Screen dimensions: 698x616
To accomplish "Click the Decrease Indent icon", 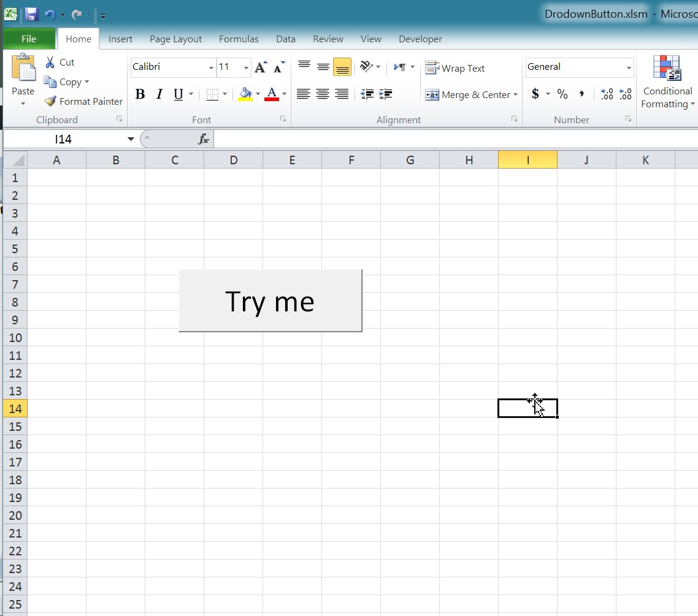I will 367,94.
